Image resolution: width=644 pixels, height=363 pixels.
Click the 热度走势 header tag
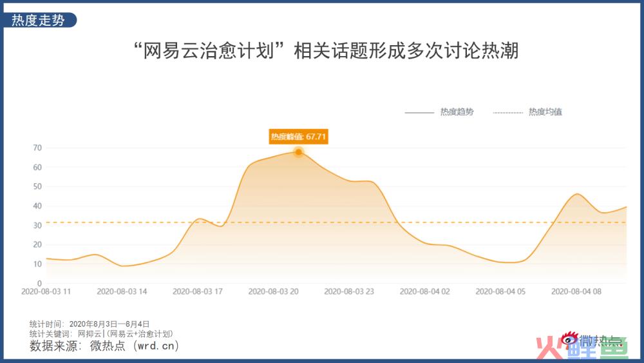click(x=39, y=20)
